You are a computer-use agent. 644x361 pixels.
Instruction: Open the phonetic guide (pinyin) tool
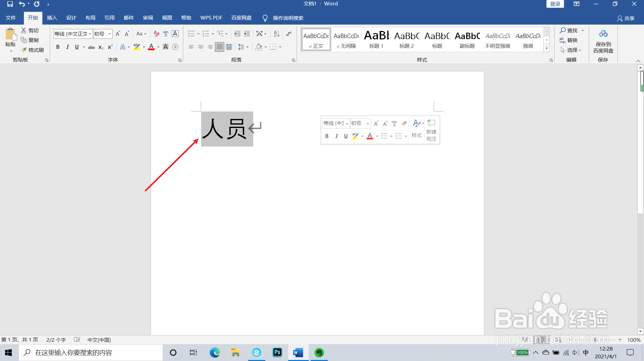tap(165, 33)
